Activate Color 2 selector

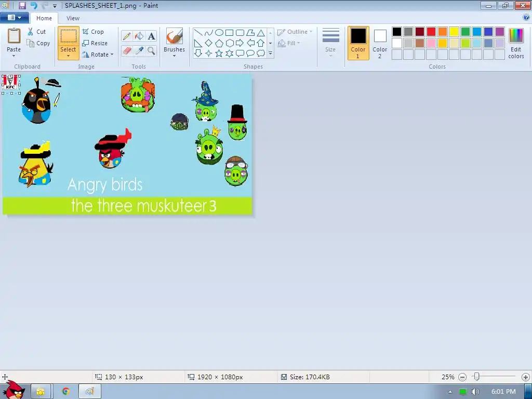(x=380, y=43)
